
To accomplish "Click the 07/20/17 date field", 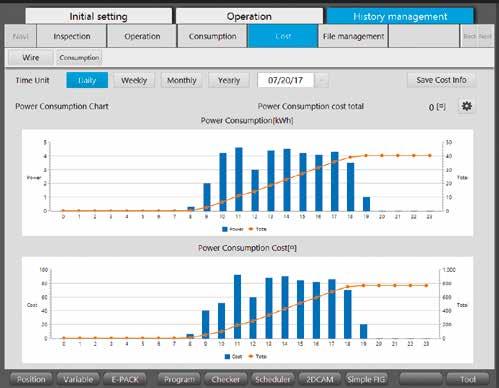I will click(286, 80).
